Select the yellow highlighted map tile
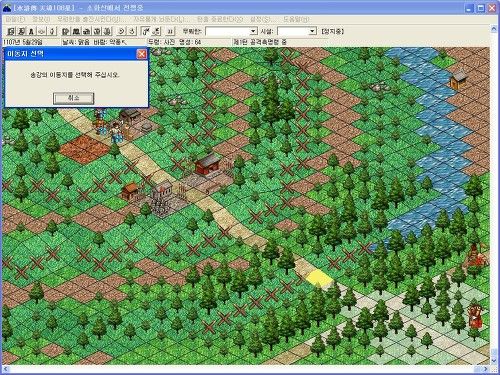500x375 pixels. tap(319, 278)
